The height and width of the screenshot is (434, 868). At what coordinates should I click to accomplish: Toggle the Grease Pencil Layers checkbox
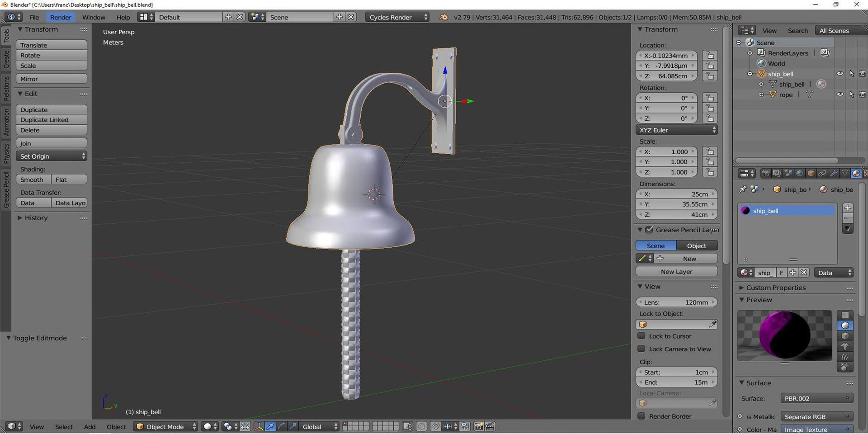click(649, 230)
